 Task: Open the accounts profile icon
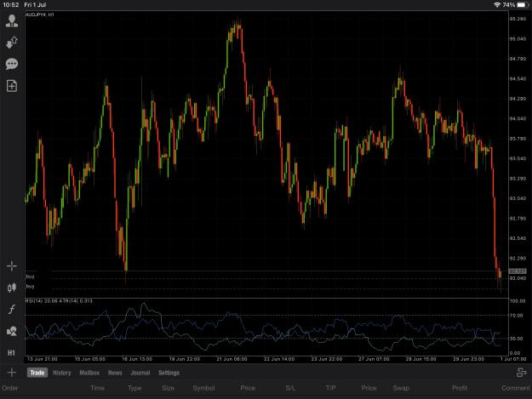[12, 21]
